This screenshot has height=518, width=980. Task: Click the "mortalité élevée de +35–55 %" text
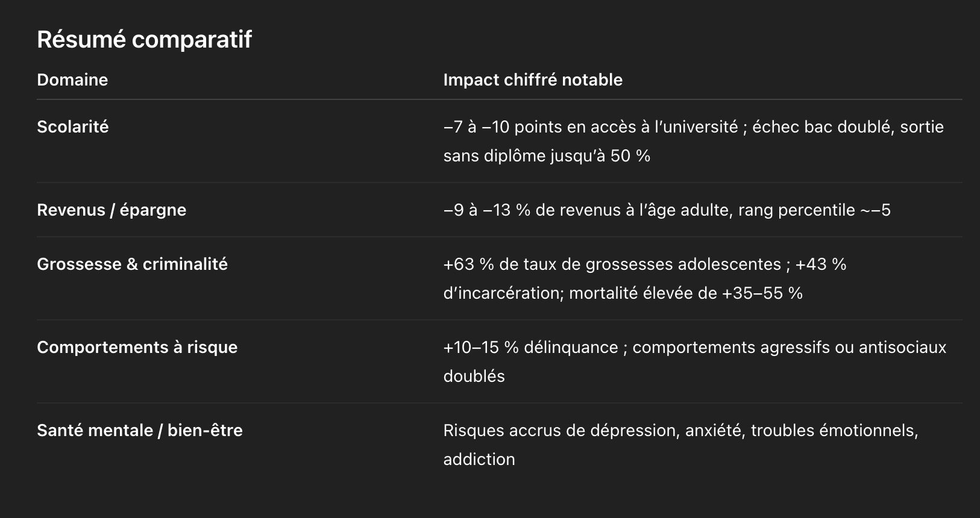tap(686, 293)
